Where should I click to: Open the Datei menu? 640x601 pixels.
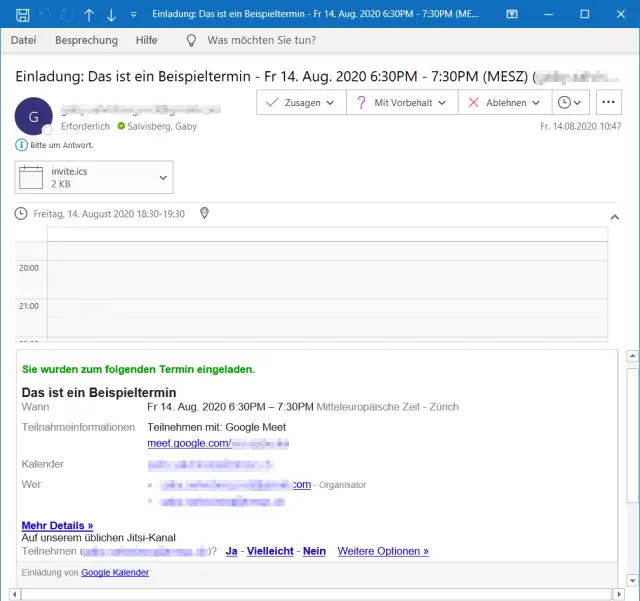coord(24,40)
